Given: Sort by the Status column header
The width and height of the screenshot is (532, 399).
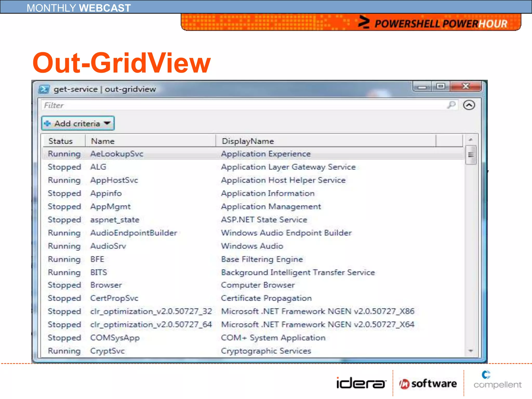Looking at the screenshot, I should click(64, 141).
